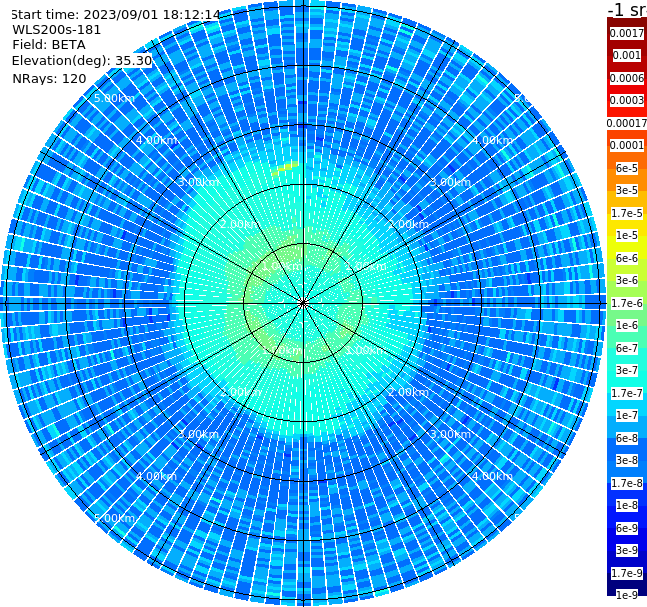
Task: Select the Elevation(deg): 35.30 text
Action: [x=82, y=61]
